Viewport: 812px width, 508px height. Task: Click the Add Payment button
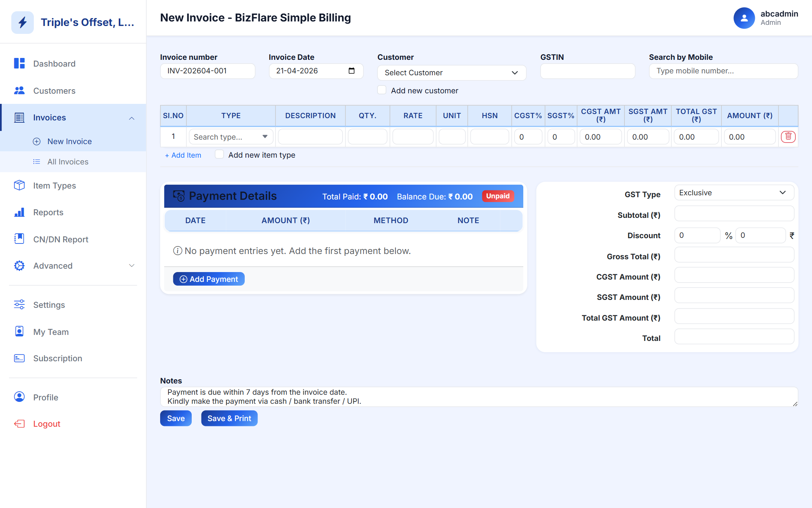pos(209,279)
